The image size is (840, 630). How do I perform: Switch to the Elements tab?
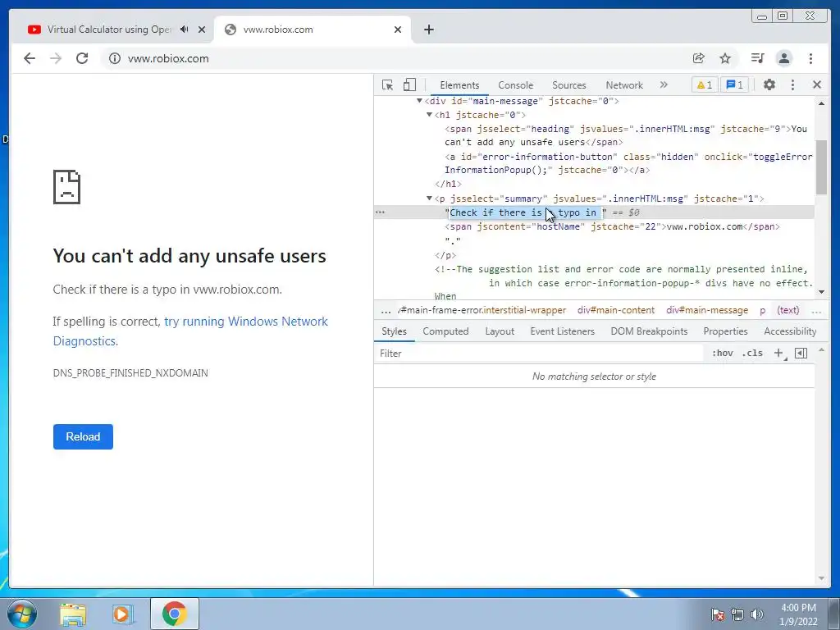(459, 85)
